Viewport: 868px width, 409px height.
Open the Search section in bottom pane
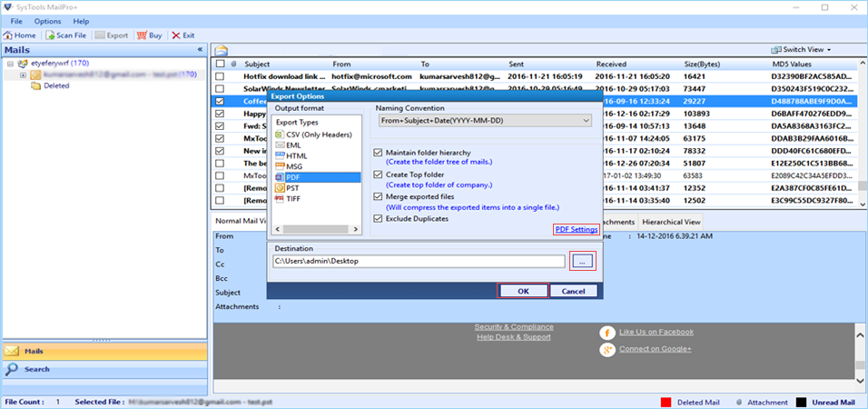coord(104,369)
